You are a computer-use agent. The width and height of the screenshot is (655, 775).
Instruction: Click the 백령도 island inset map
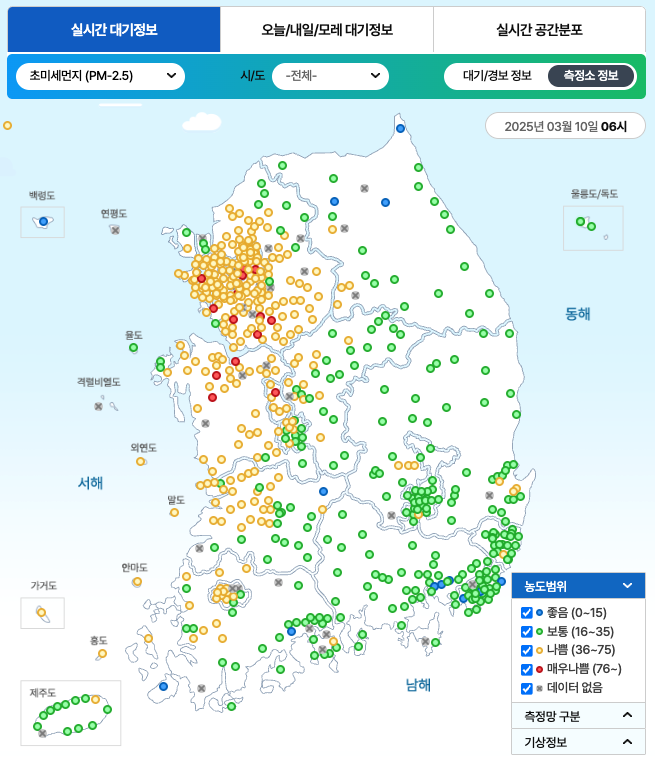43,222
